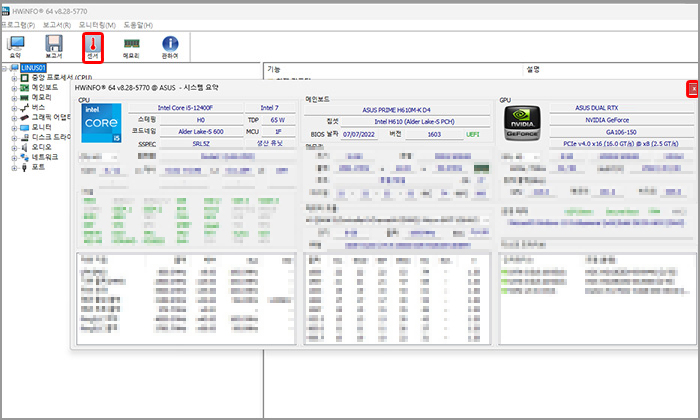Click the 그래픽 어댑터 graphics card icon
700x420 pixels.
coord(25,117)
